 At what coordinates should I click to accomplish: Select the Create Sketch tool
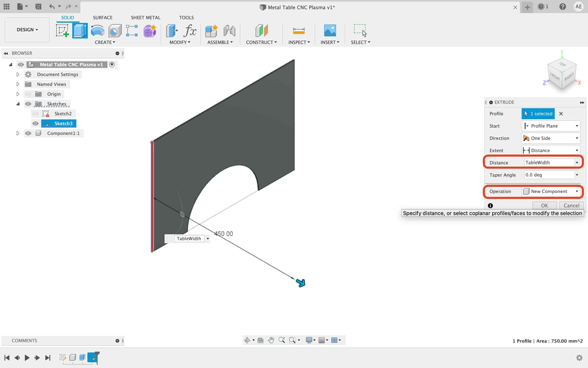[x=62, y=31]
